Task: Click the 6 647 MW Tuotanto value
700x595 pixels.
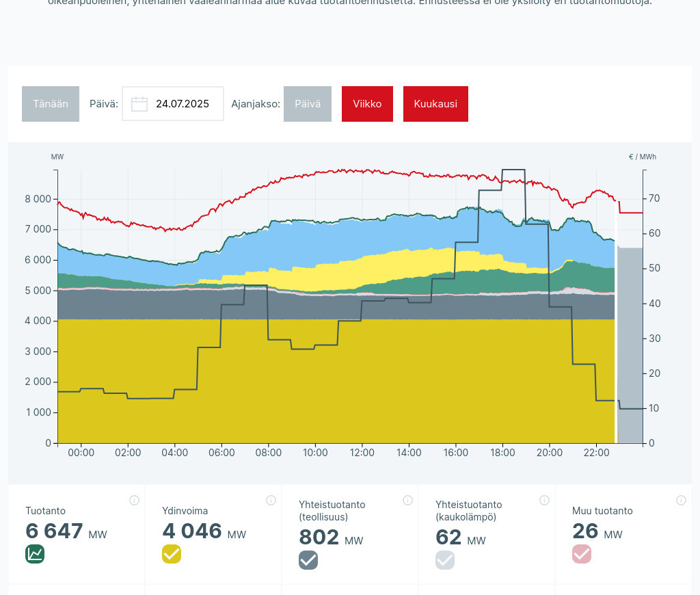Action: (55, 531)
